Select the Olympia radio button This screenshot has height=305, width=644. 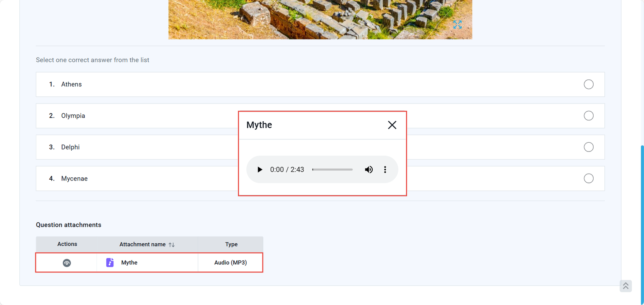[588, 116]
